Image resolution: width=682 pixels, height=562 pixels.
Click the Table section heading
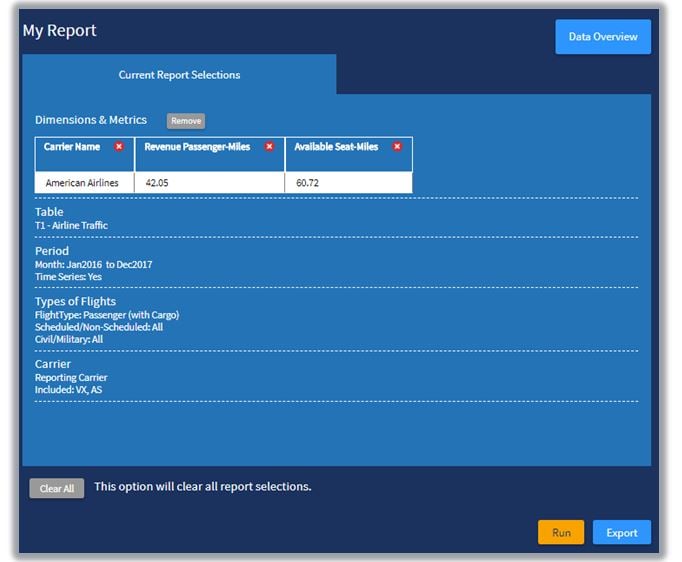coord(49,212)
